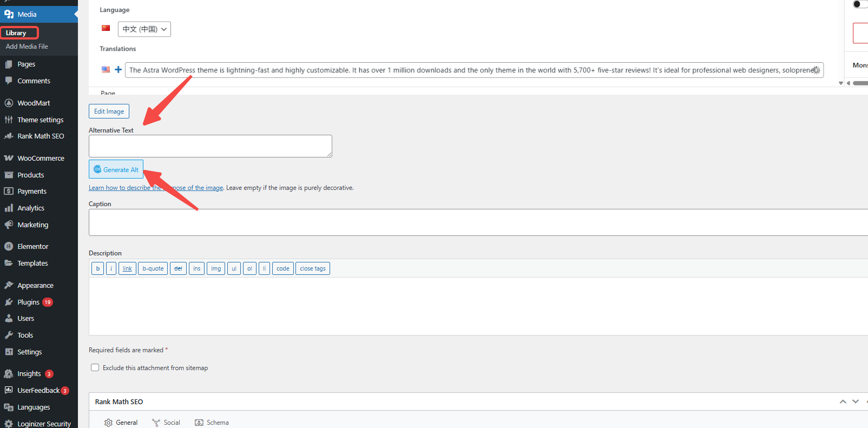The width and height of the screenshot is (868, 428).
Task: Switch to the Social tab in Rank Math
Action: (166, 423)
